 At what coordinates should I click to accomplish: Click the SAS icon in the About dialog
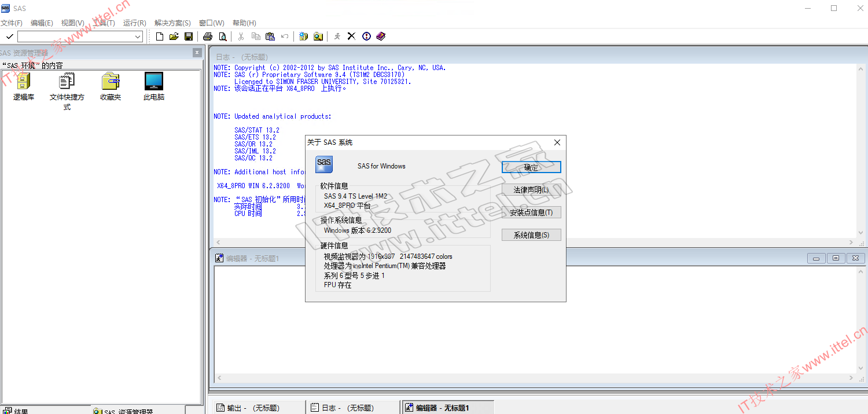[324, 164]
